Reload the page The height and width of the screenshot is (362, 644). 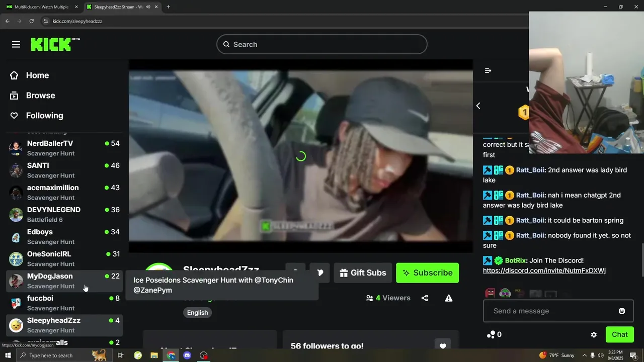tap(31, 21)
